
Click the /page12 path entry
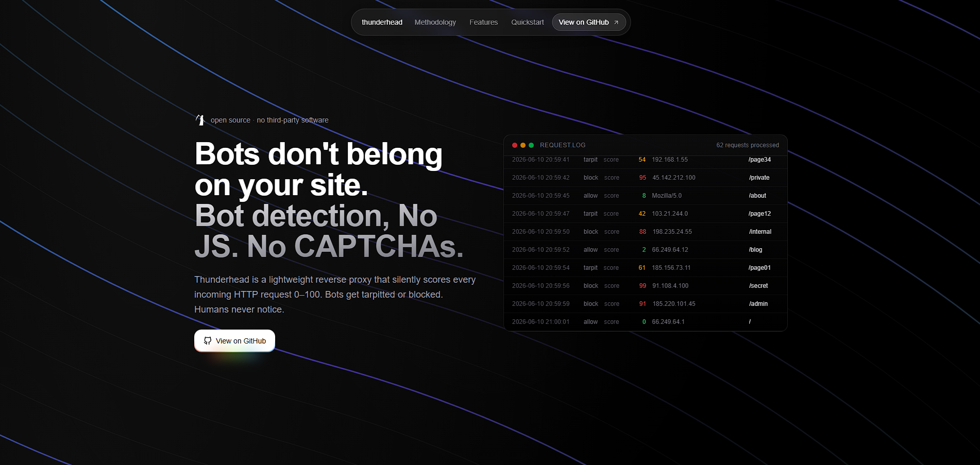pos(760,214)
